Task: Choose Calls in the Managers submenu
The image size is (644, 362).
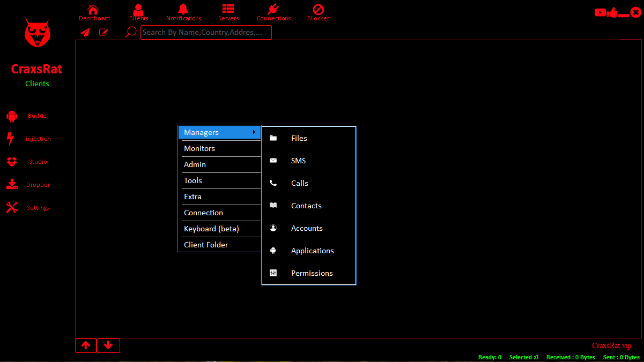Action: click(309, 183)
